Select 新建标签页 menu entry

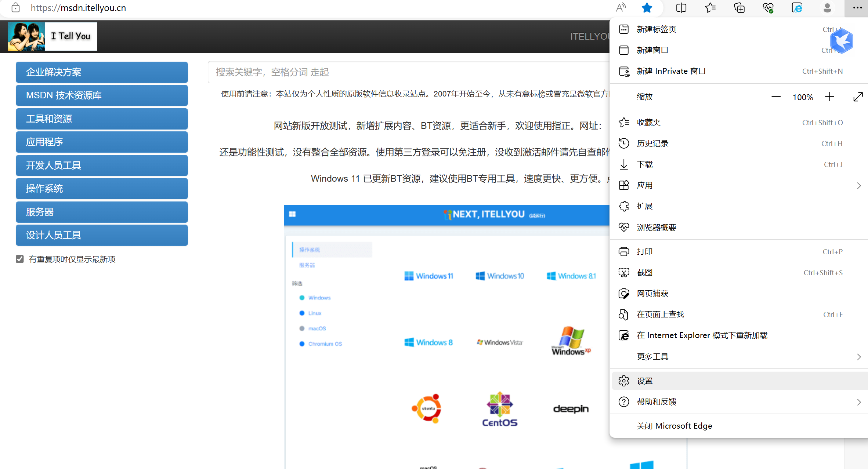pos(739,29)
